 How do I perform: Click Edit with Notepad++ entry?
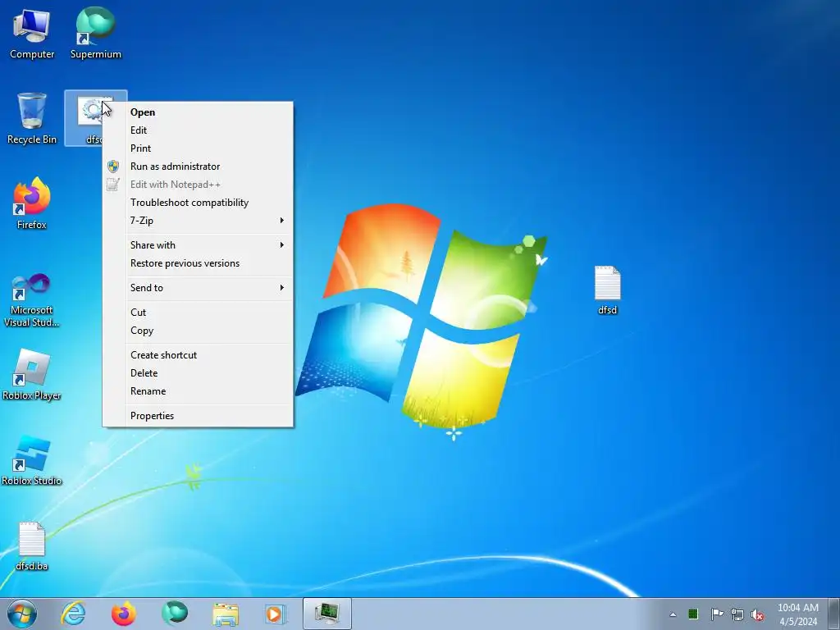pyautogui.click(x=198, y=185)
